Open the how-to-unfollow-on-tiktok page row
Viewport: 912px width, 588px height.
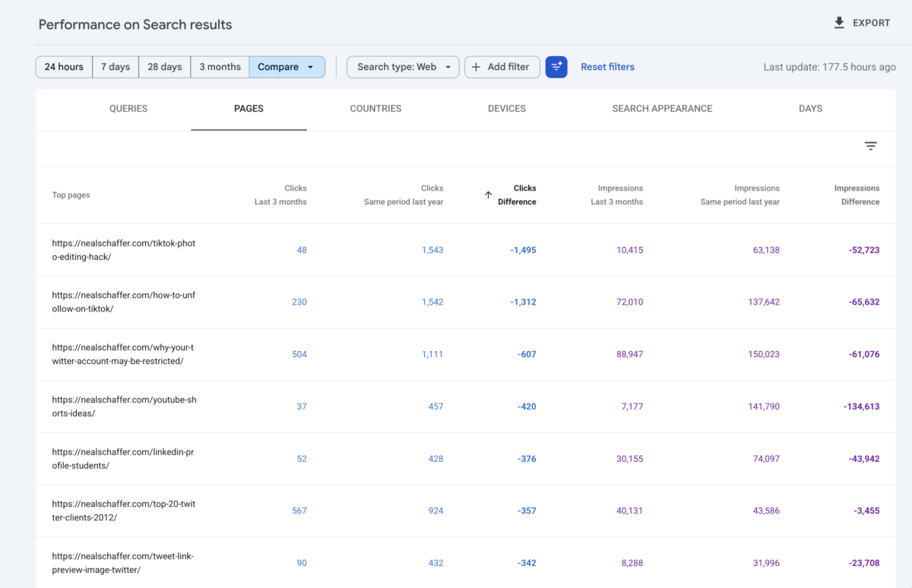coord(466,302)
